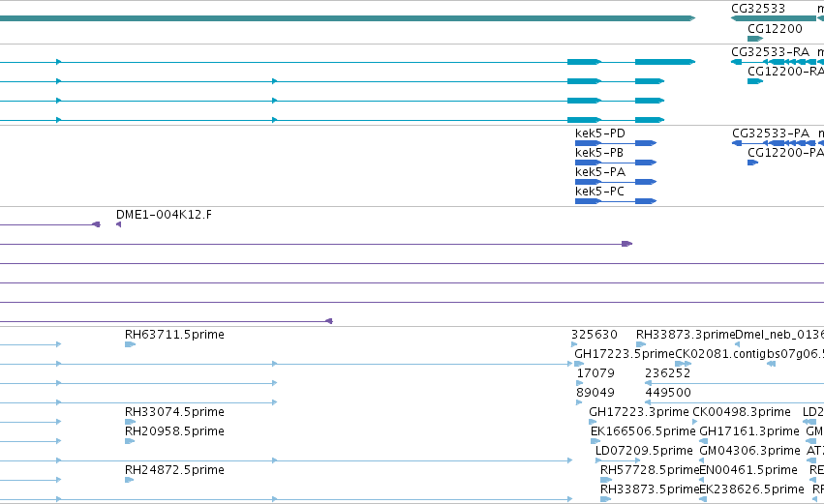Viewport: 824px width, 504px height.
Task: Click the 'kek5-PD' label text
Action: pos(600,133)
